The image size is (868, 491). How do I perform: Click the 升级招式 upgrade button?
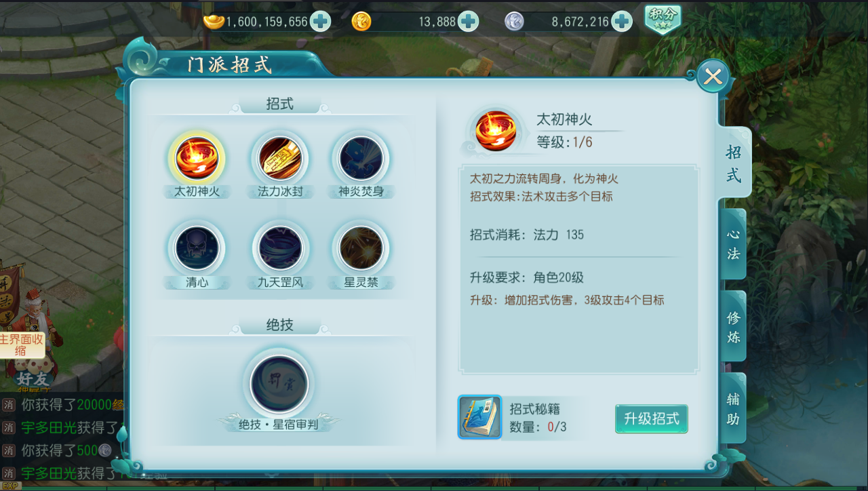click(x=651, y=418)
